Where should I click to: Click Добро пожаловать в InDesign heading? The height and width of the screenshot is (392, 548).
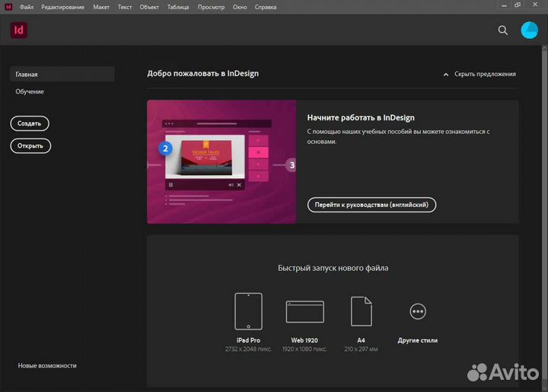coord(202,73)
